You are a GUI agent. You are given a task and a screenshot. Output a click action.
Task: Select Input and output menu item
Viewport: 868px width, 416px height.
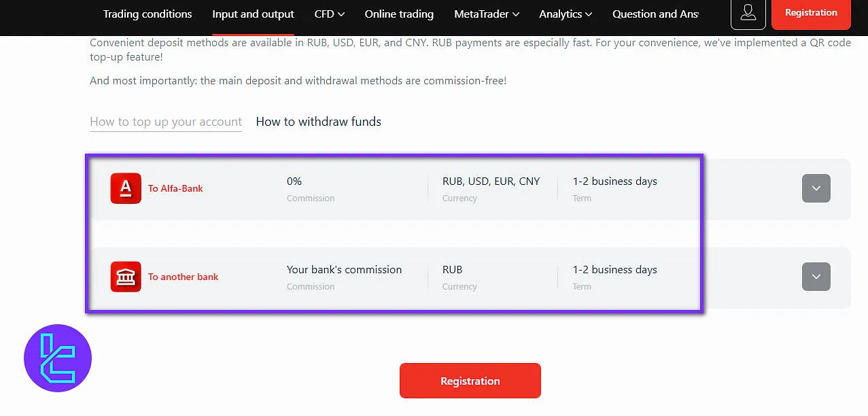(253, 14)
